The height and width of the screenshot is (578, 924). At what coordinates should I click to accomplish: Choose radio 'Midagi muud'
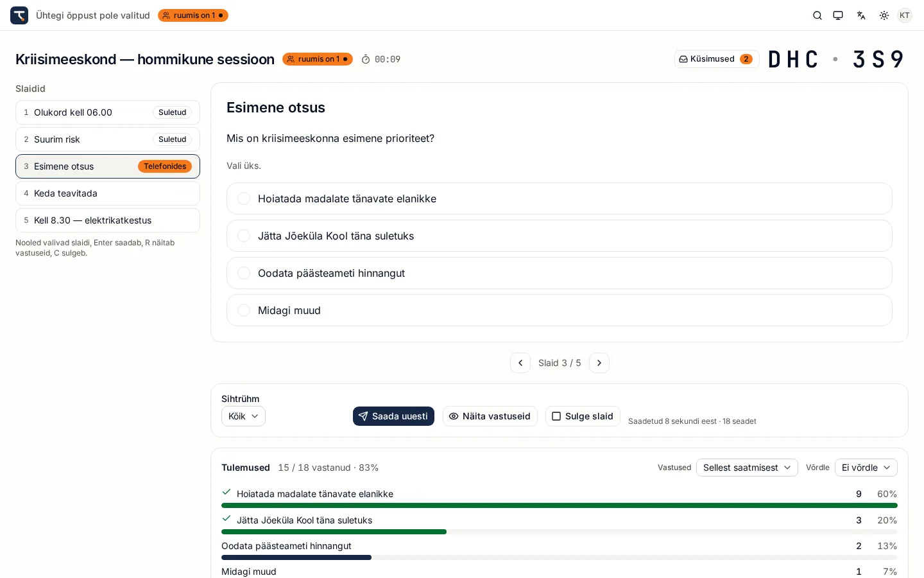[244, 310]
